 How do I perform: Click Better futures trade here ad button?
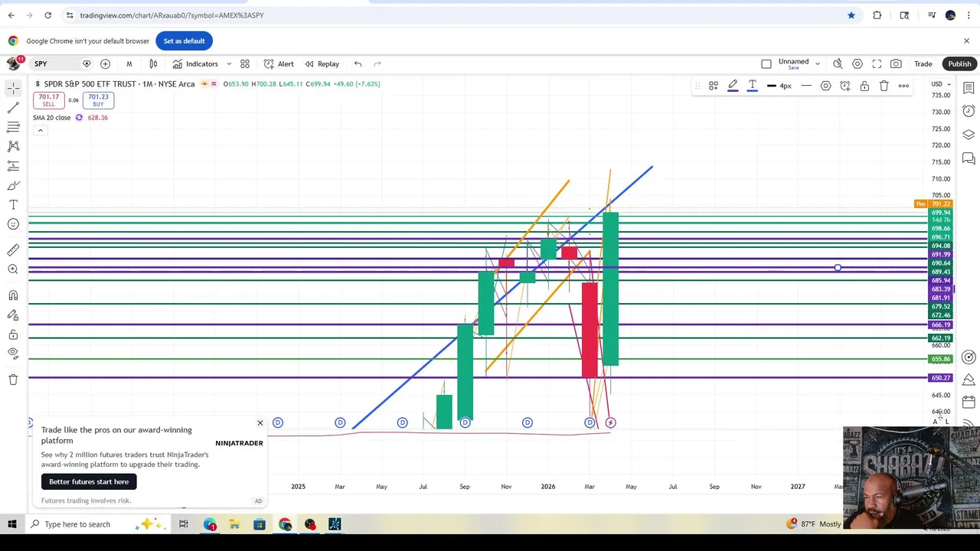89,481
